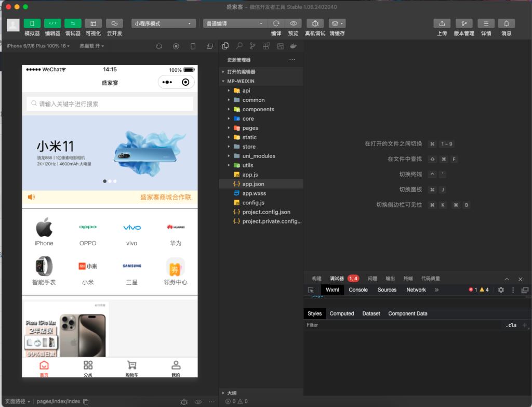Toggle the simulator panel button
This screenshot has width=532, height=407.
coord(32,23)
